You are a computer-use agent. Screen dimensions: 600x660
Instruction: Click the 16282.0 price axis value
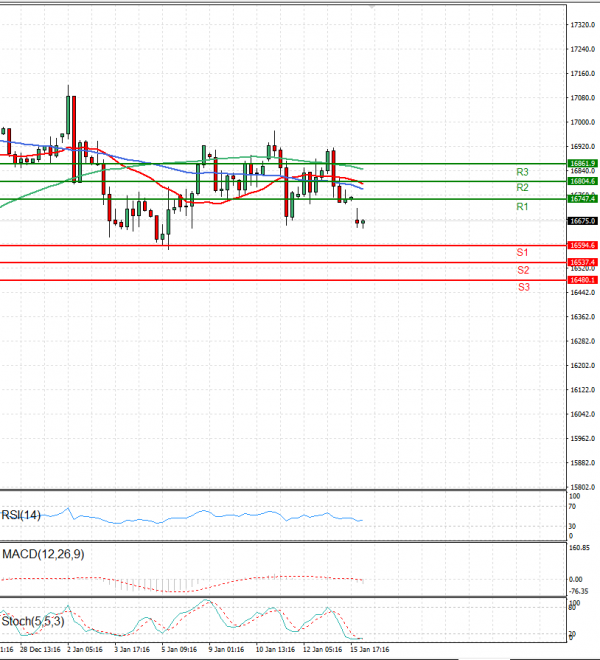click(583, 341)
